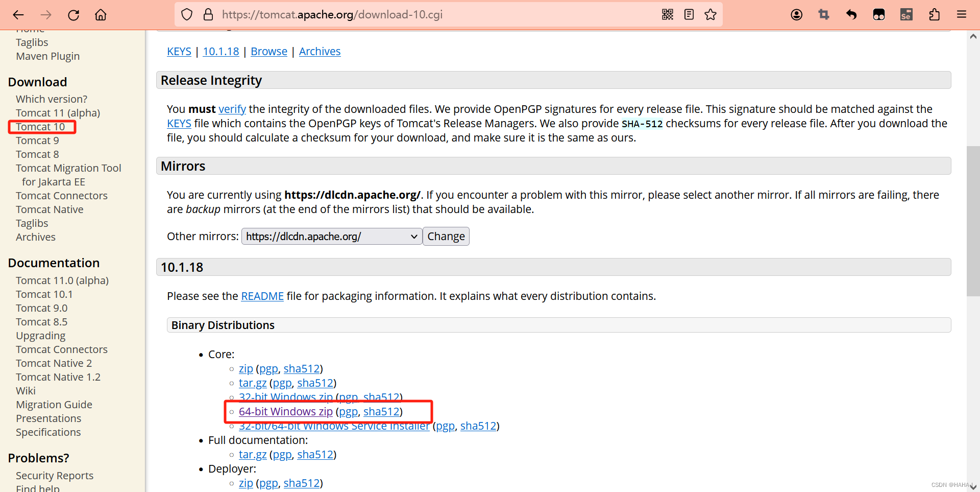Open the browser home page

pos(101,15)
